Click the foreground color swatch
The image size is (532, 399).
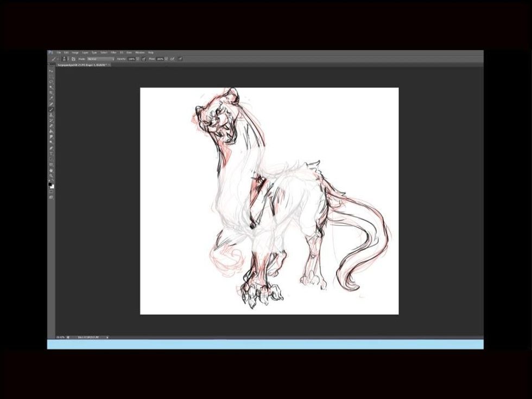50,185
